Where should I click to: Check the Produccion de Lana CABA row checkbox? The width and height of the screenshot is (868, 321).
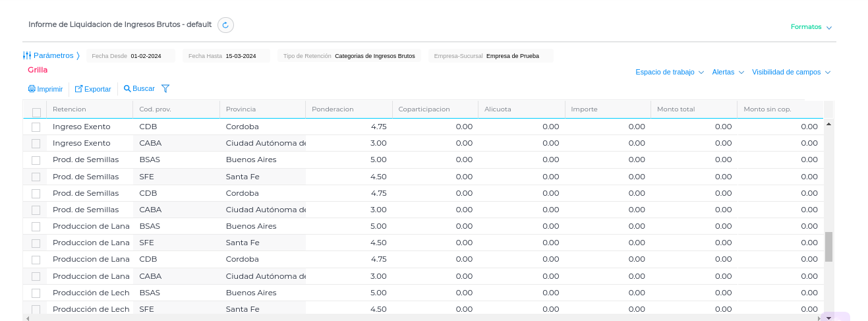point(36,277)
